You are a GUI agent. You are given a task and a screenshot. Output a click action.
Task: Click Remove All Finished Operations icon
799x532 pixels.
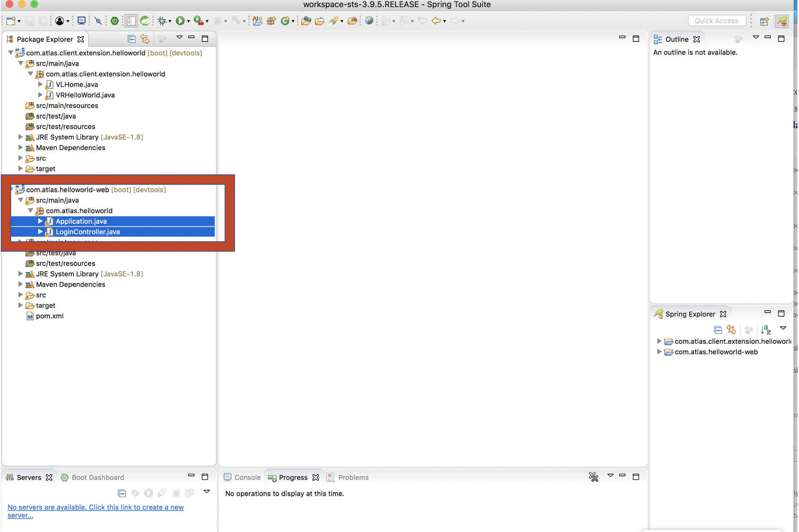pyautogui.click(x=593, y=477)
